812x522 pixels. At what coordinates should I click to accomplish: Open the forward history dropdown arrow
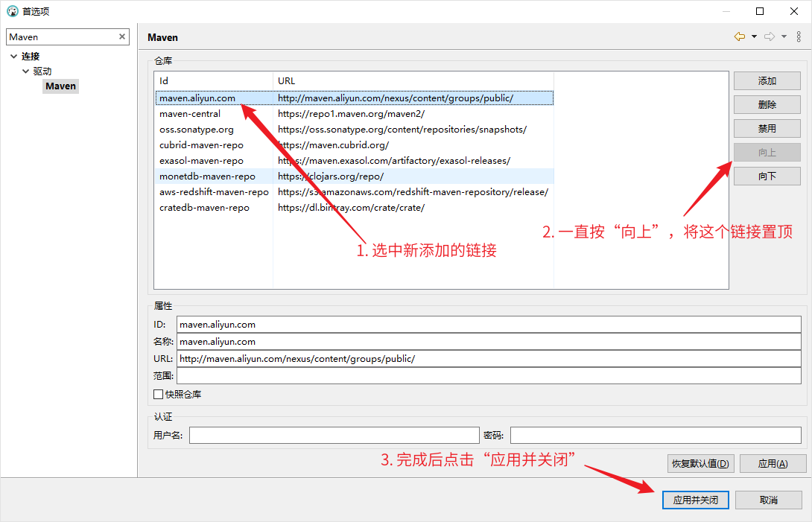(784, 36)
